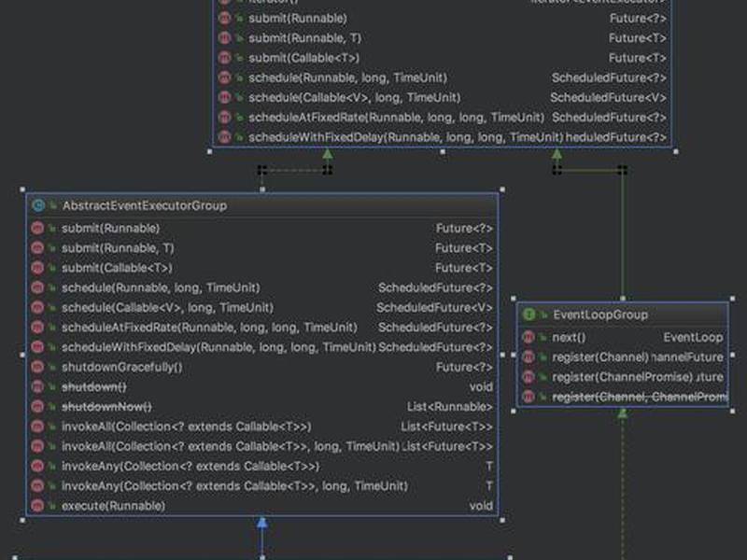Select the method icon beside next()
This screenshot has height=560, width=747.
529,337
